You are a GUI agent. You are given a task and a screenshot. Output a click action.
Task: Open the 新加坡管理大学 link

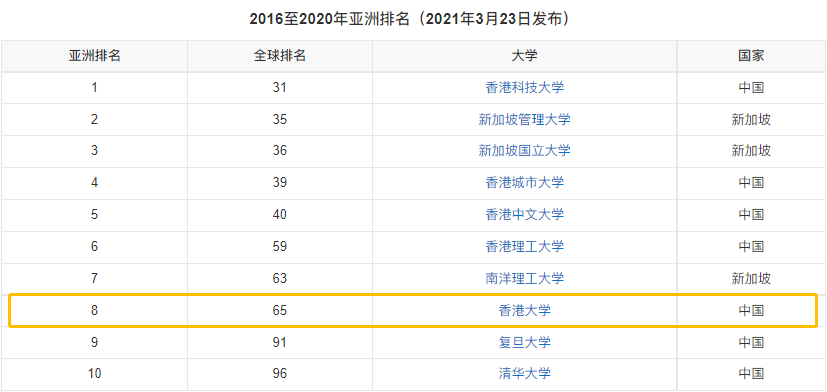[x=524, y=120]
